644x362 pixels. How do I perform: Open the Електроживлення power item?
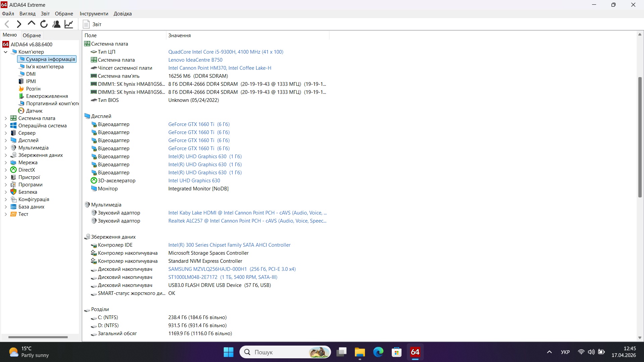click(x=47, y=96)
